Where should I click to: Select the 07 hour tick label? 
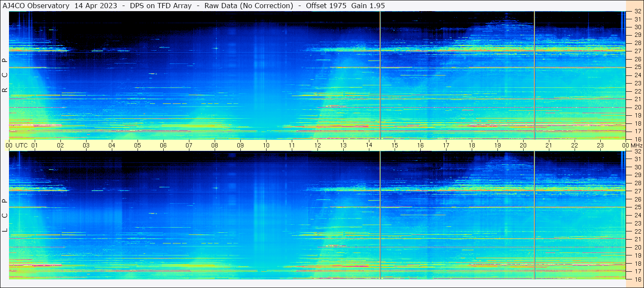pyautogui.click(x=189, y=145)
